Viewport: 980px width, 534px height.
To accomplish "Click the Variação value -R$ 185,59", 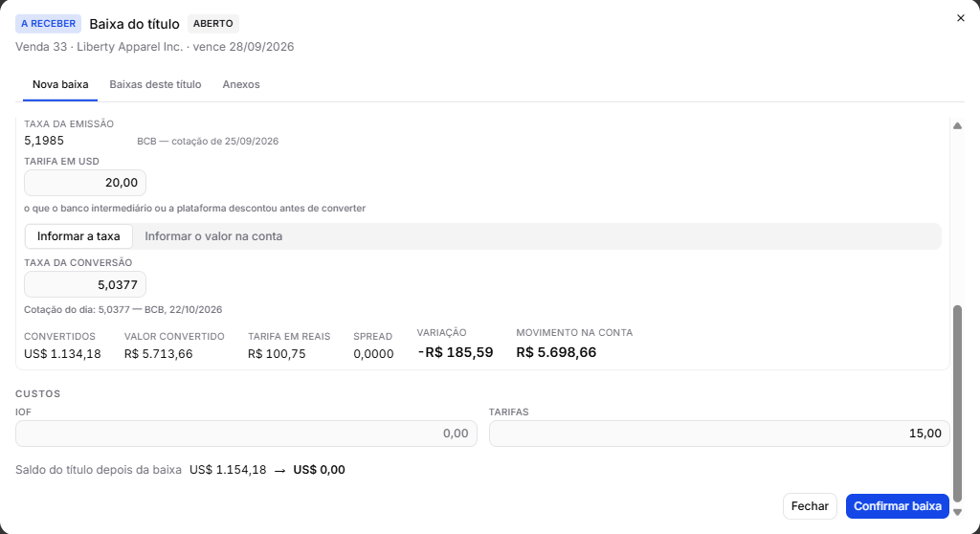I will click(455, 352).
